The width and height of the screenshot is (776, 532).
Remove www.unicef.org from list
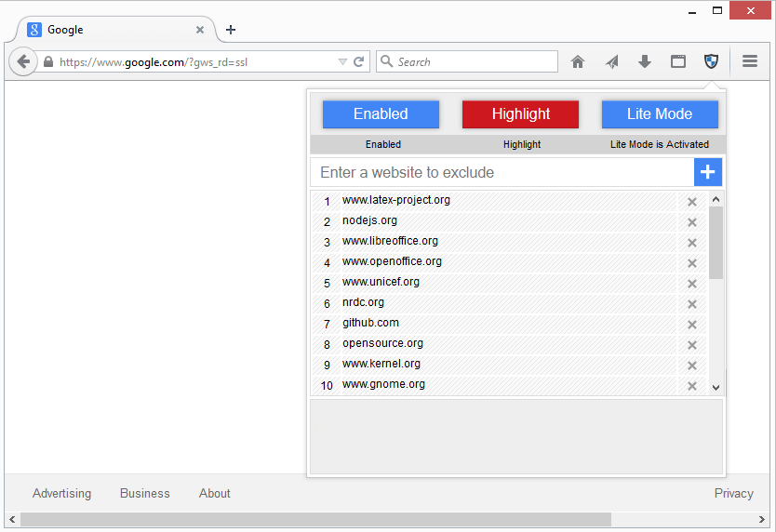[x=692, y=284]
